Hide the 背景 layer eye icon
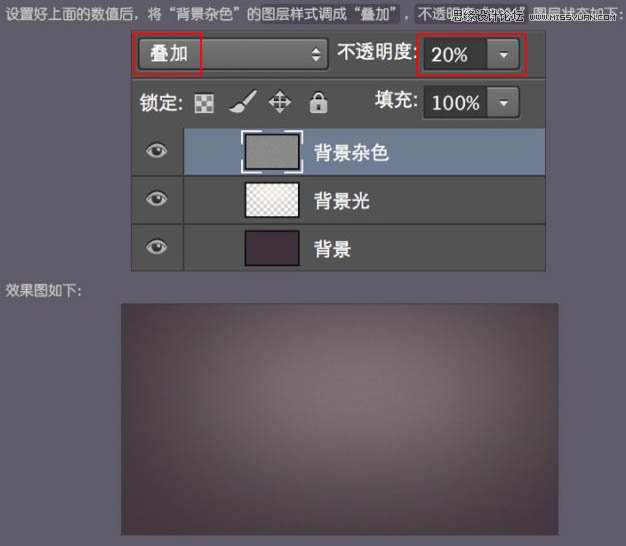This screenshot has width=626, height=546. point(156,247)
